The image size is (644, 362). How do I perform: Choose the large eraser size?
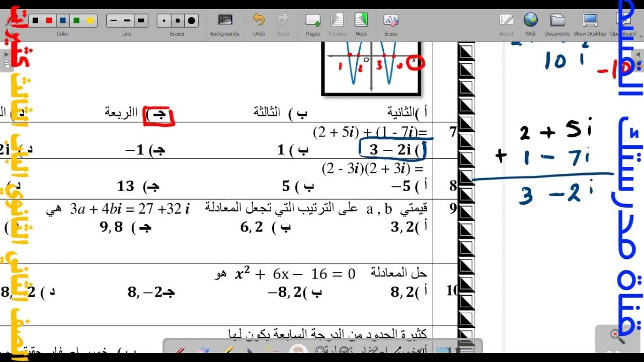(x=191, y=21)
